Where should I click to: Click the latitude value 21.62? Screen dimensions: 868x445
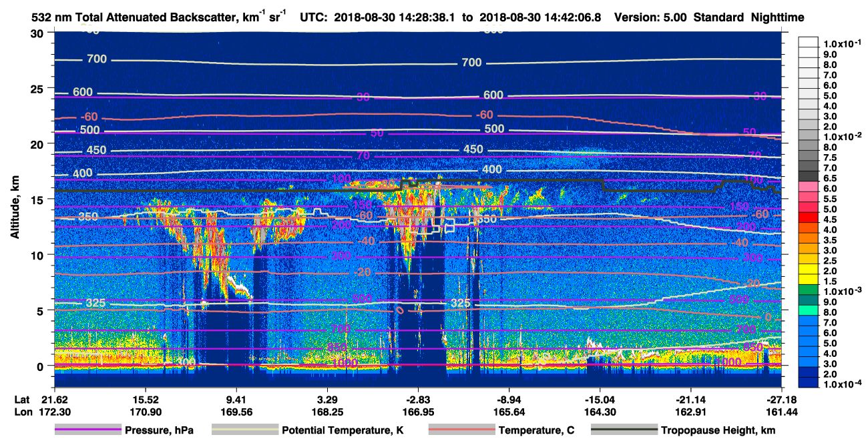(54, 398)
